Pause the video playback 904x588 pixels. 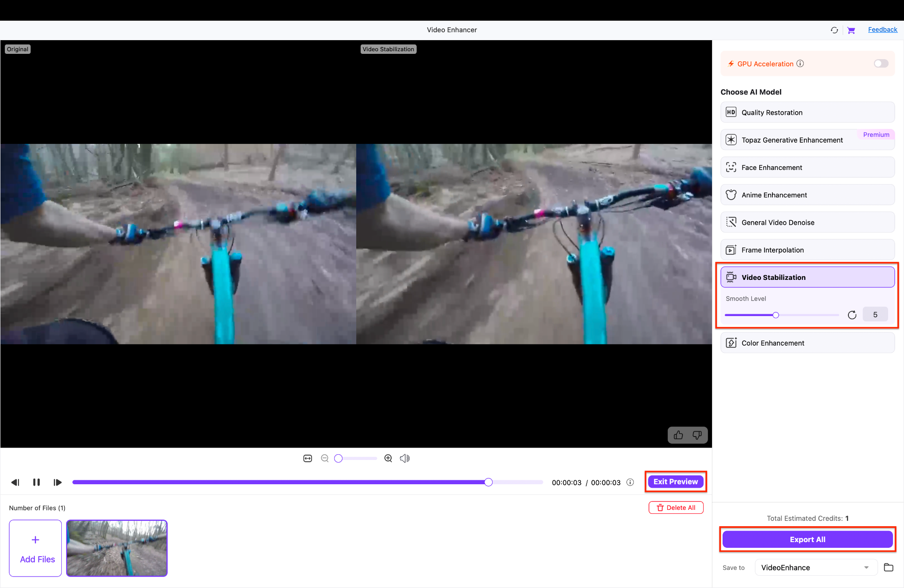coord(36,482)
